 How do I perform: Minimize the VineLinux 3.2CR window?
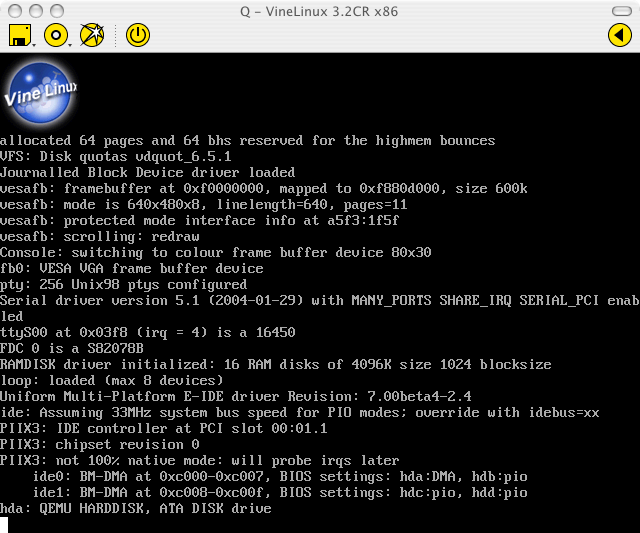tap(36, 11)
